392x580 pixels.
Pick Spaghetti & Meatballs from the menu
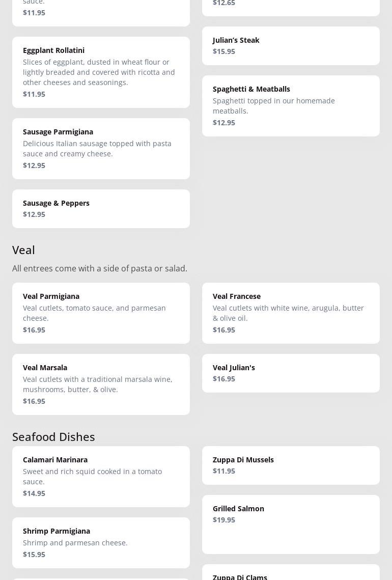pyautogui.click(x=290, y=105)
